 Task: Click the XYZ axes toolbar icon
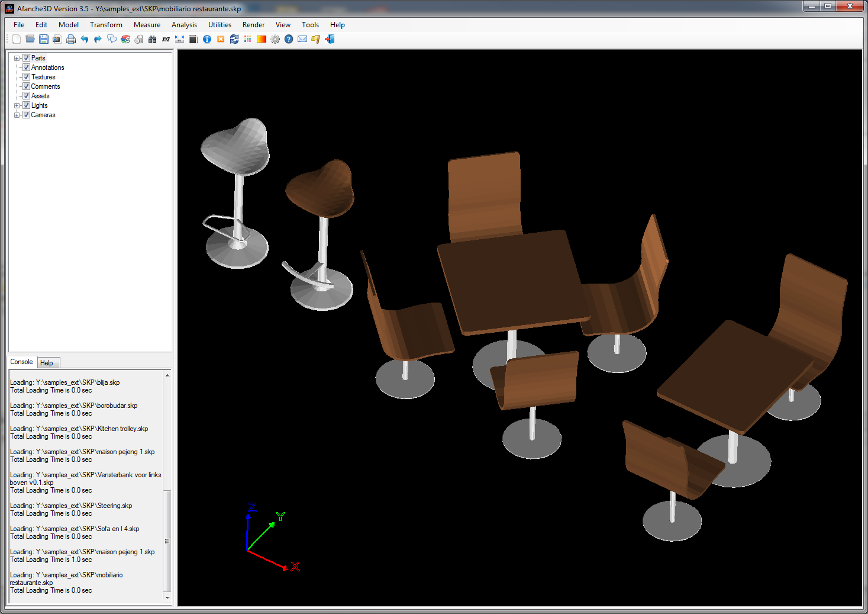(x=166, y=39)
